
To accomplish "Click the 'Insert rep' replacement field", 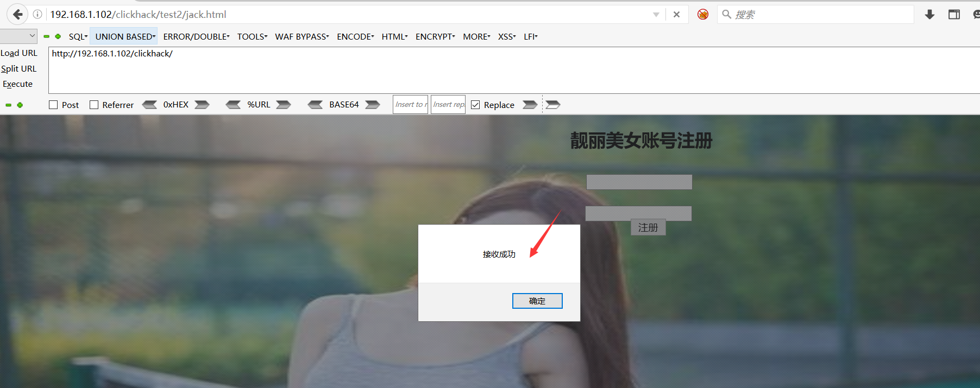I will (x=448, y=105).
